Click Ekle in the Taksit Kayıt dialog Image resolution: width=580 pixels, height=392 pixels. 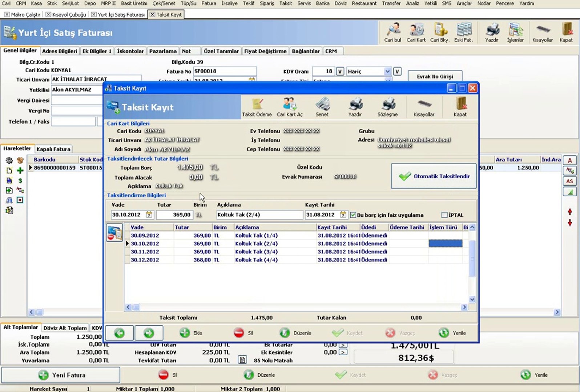coord(191,333)
